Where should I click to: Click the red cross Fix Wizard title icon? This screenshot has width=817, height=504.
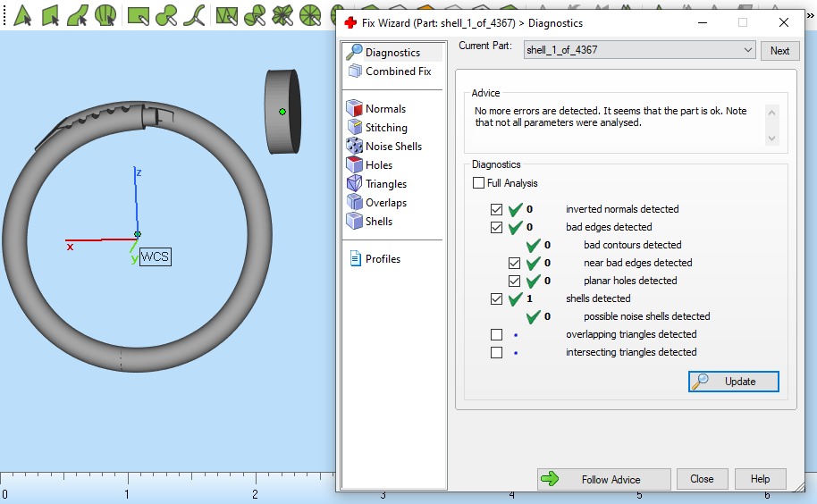(350, 23)
